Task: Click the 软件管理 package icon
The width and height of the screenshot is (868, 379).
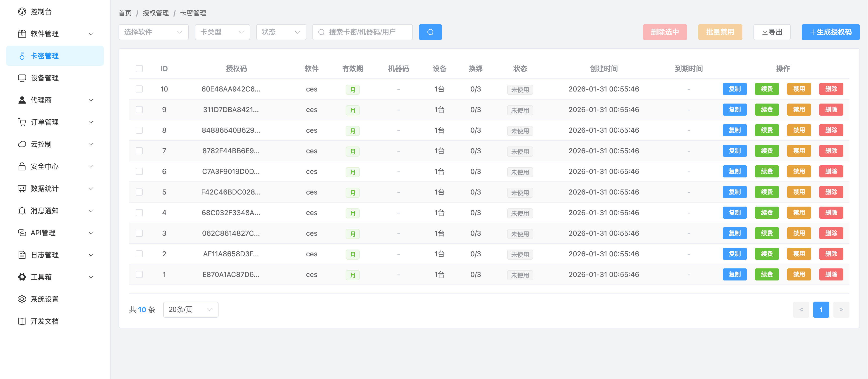Action: pos(22,34)
